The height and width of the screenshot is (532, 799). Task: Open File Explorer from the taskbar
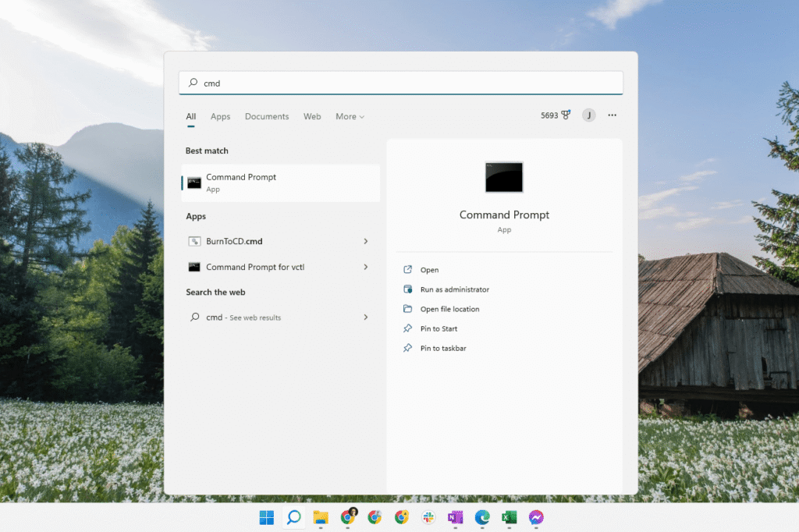point(321,517)
